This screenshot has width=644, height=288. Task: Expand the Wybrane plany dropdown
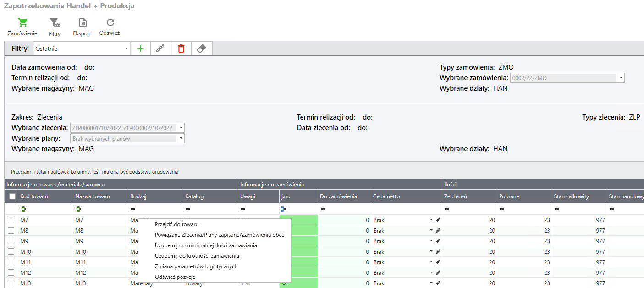pos(181,138)
